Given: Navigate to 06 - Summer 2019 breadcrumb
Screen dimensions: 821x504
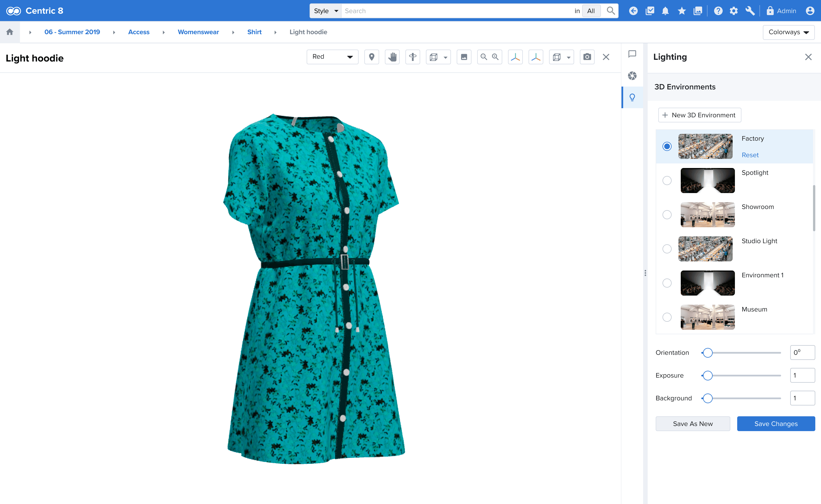Looking at the screenshot, I should [72, 32].
